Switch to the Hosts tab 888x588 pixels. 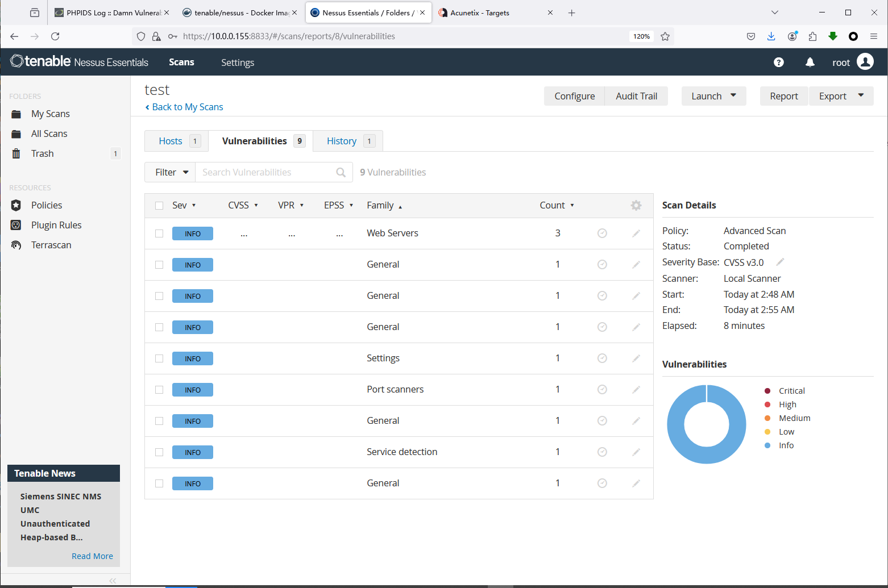click(x=177, y=141)
